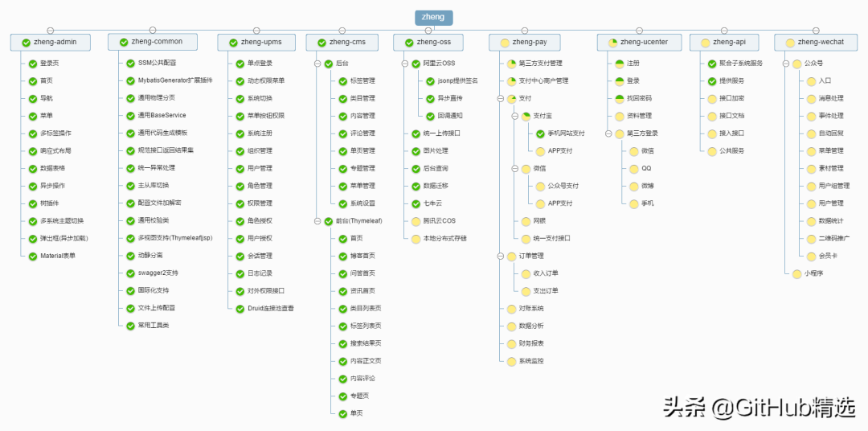The height and width of the screenshot is (431, 868).
Task: Click the check icon beside SSM公共配置
Action: (131, 64)
